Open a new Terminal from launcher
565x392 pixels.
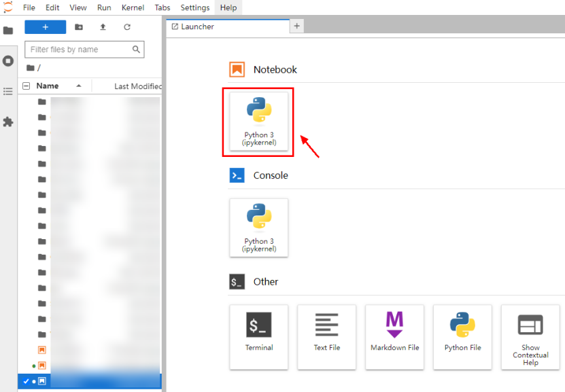coord(258,336)
